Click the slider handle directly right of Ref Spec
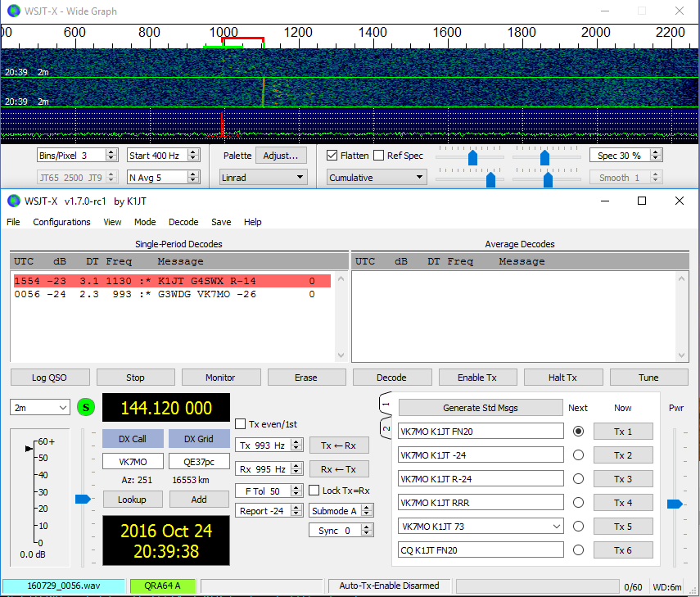This screenshot has width=700, height=597. 472,157
